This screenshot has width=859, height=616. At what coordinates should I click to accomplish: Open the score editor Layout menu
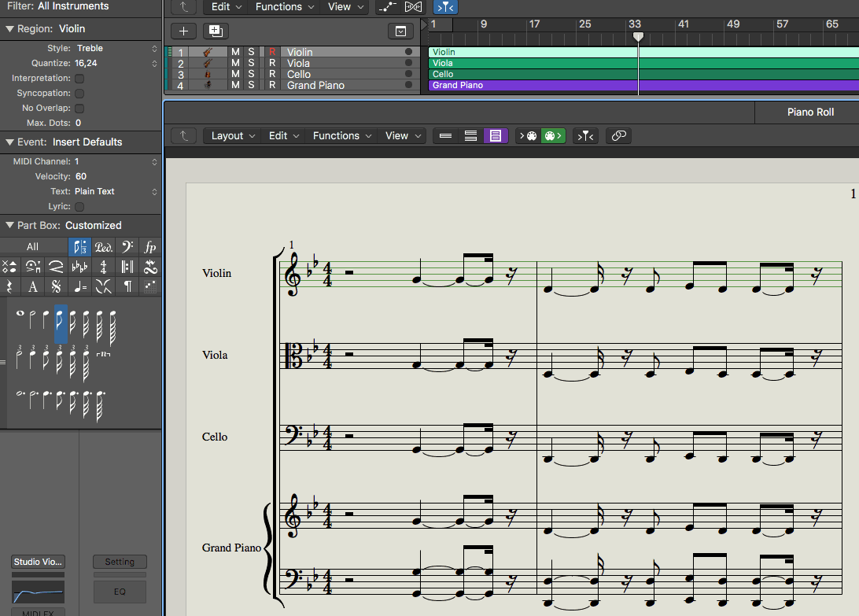point(233,135)
